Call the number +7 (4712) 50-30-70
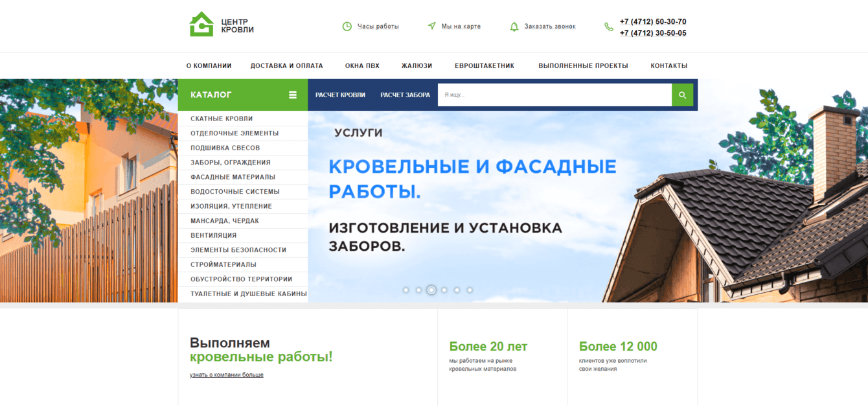This screenshot has height=405, width=868. coord(652,21)
